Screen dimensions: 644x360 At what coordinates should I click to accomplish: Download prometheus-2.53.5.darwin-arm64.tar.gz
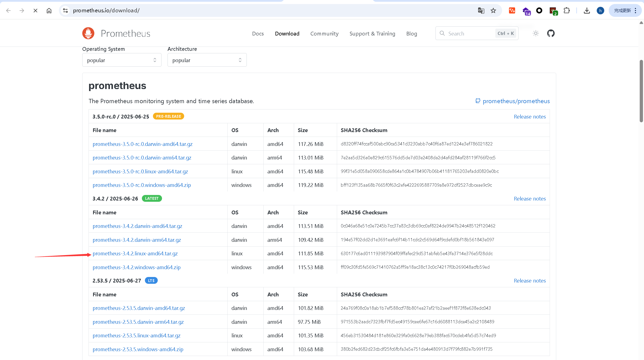pyautogui.click(x=138, y=322)
